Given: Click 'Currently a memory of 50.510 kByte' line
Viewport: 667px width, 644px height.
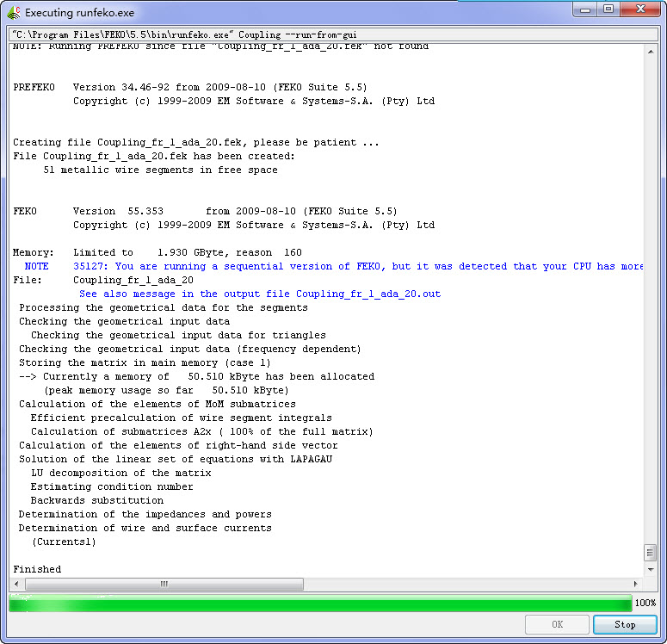Looking at the screenshot, I should (196, 376).
